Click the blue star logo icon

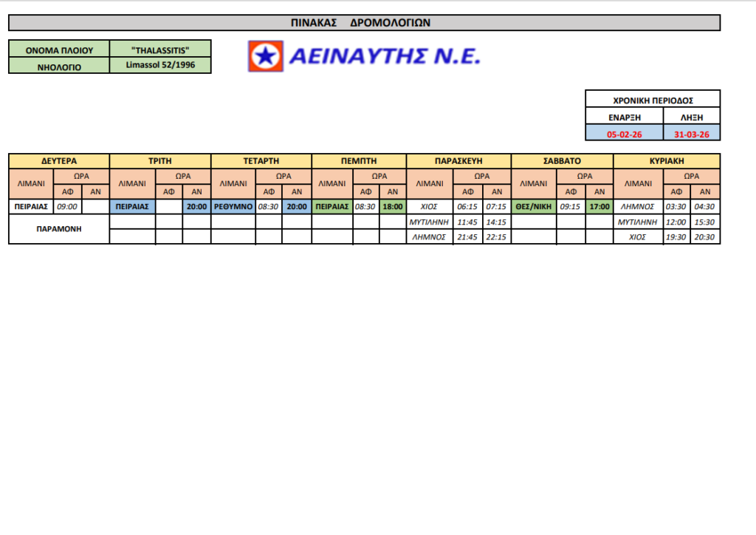tap(264, 55)
